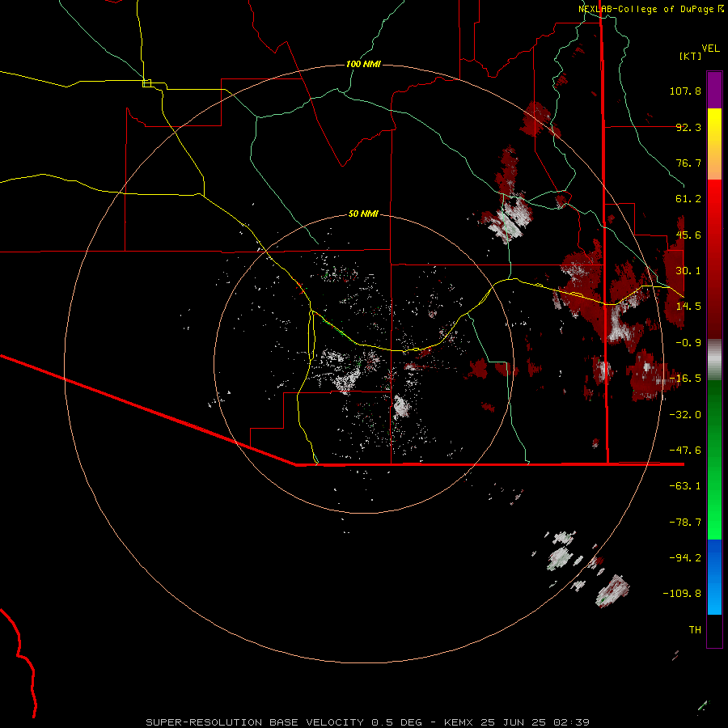
Task: Pick the yellow-orange segment of color bar
Action: pos(714,144)
